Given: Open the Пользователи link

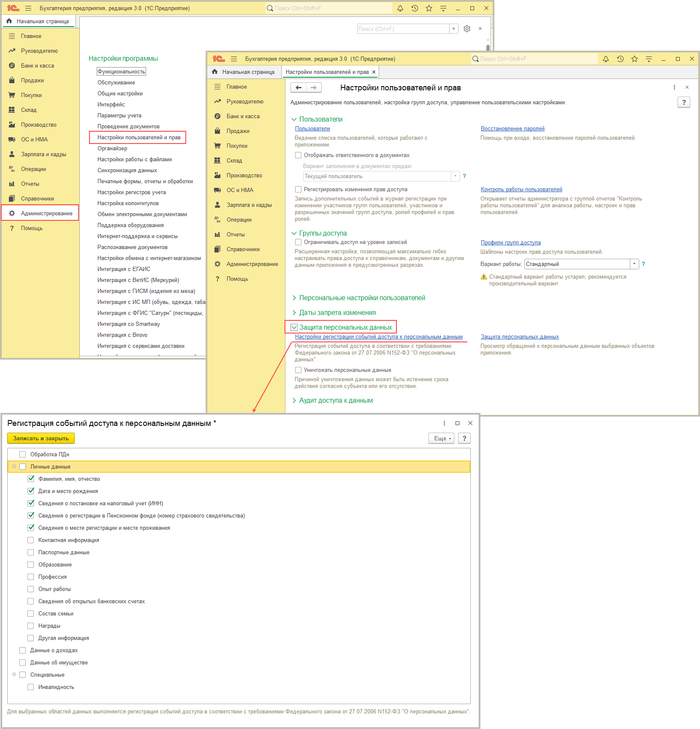Looking at the screenshot, I should 312,129.
